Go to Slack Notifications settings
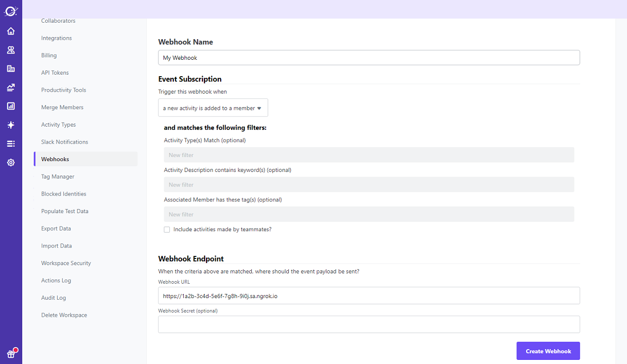The height and width of the screenshot is (364, 627). [64, 142]
